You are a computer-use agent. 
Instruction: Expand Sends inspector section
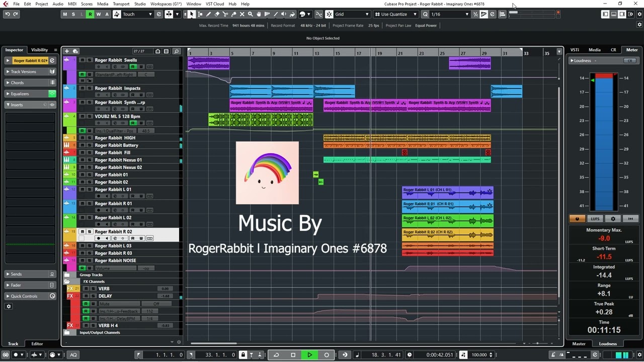(30, 274)
